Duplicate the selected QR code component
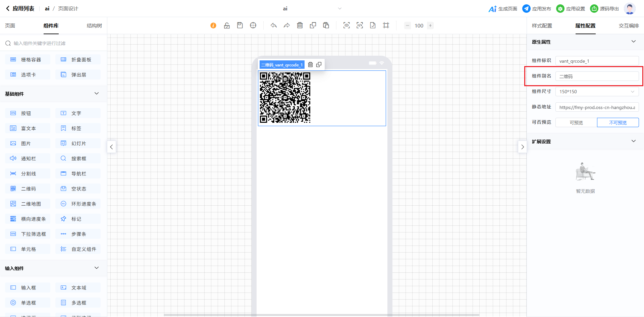Viewport: 644px width, 317px height. tap(319, 65)
